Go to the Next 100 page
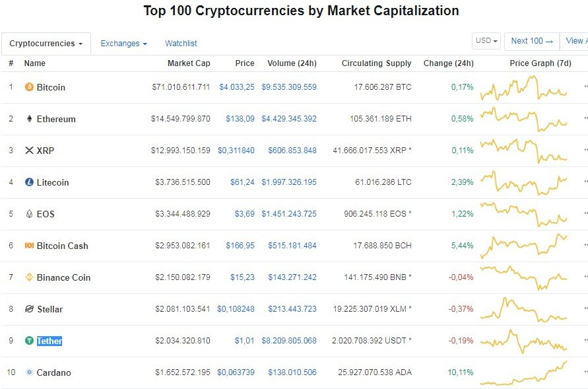Image resolution: width=588 pixels, height=389 pixels. [x=531, y=41]
